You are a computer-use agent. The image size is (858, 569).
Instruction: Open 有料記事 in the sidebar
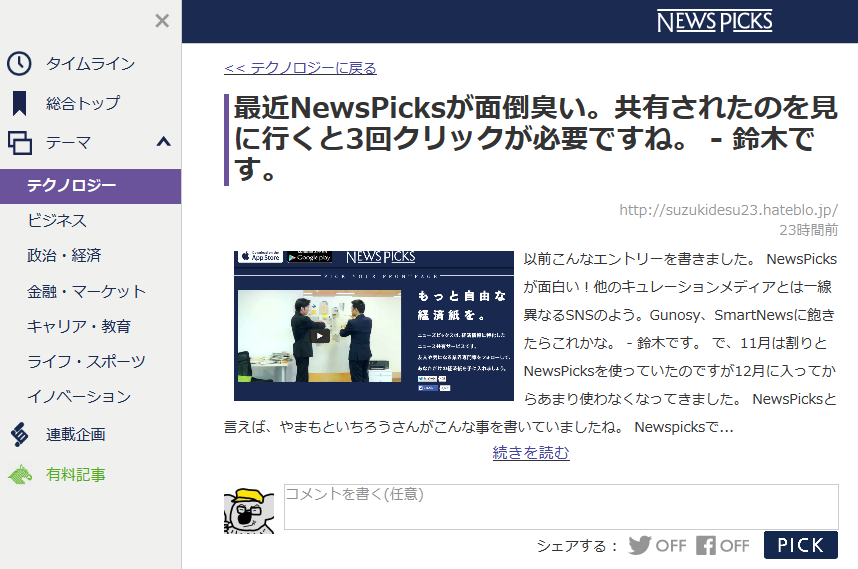pyautogui.click(x=76, y=474)
